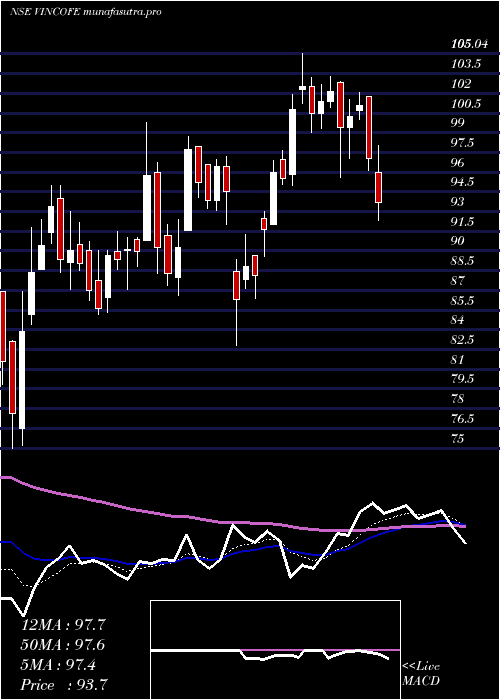
Task: Click the 96 price axis label
Action: [x=458, y=162]
